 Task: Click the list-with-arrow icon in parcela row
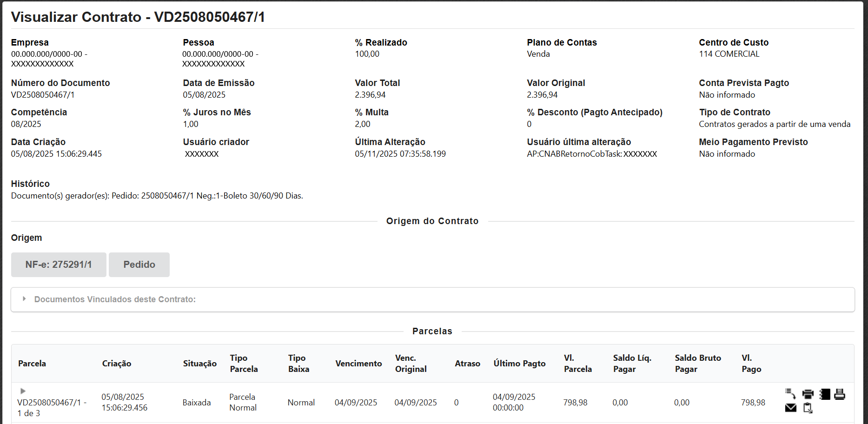tap(790, 394)
